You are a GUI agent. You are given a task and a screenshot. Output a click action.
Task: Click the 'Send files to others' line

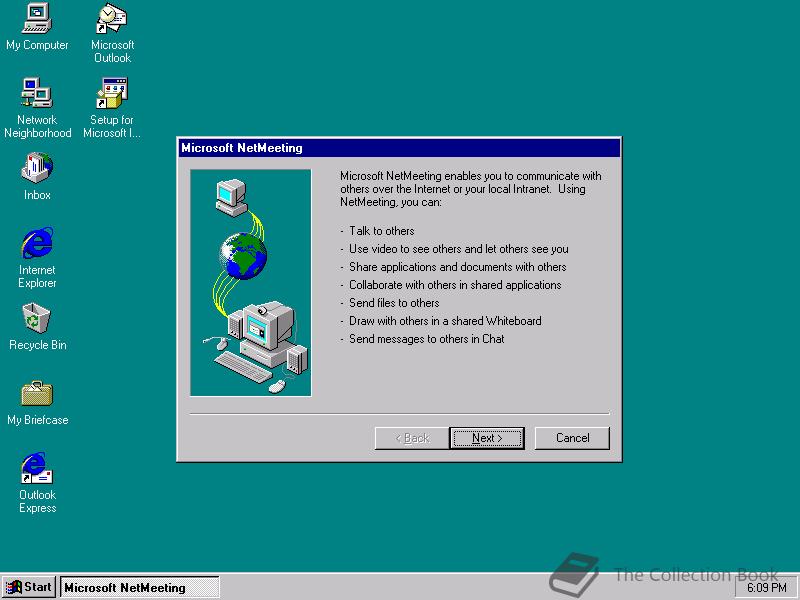[x=394, y=303]
